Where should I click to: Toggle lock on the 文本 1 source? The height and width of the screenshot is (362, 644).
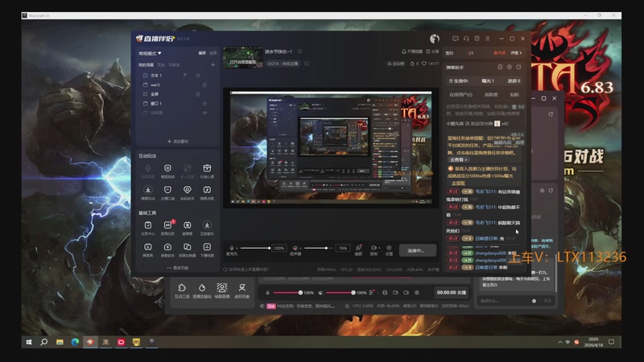[x=198, y=76]
